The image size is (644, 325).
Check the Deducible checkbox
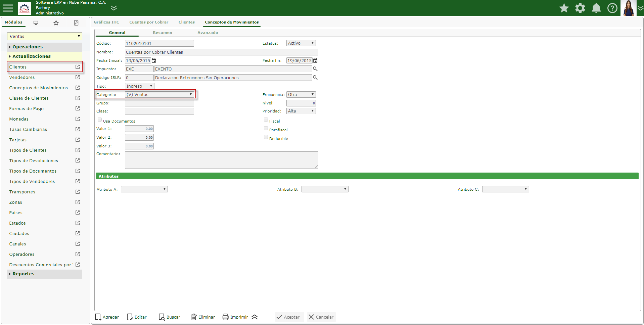tap(266, 137)
